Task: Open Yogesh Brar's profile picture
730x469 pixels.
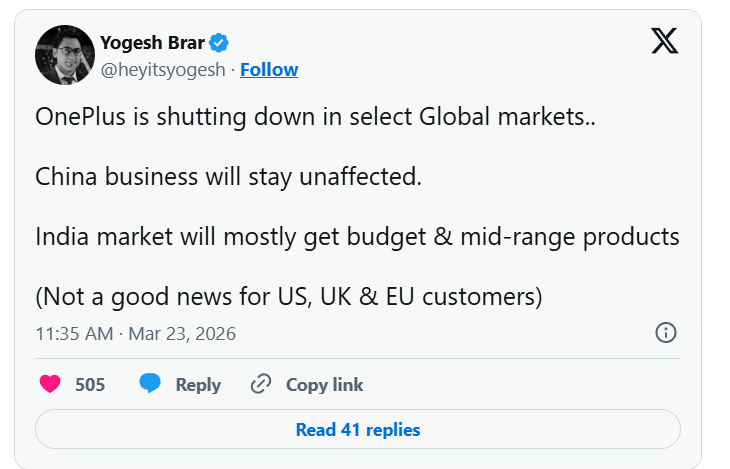Action: pos(64,55)
